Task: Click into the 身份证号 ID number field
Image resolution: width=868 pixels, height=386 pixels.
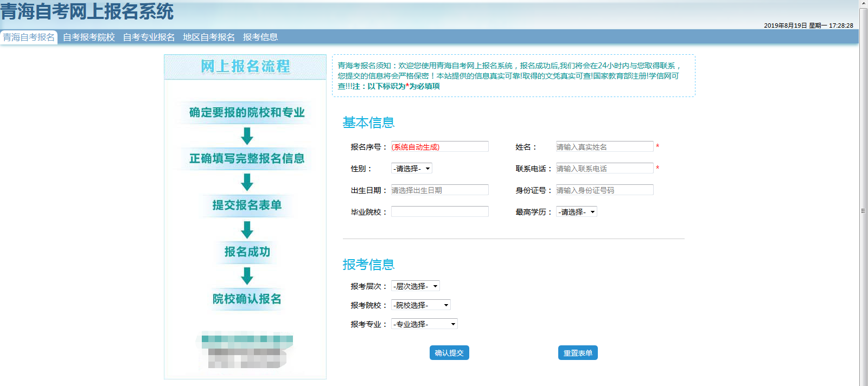Action: [604, 190]
